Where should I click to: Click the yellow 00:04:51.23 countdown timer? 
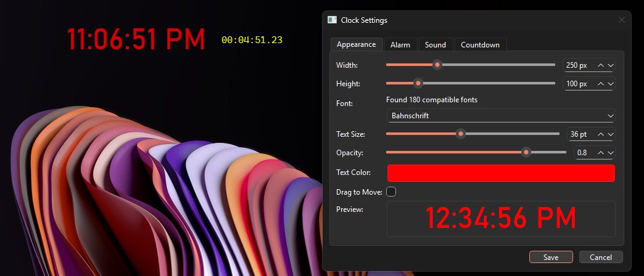click(x=252, y=40)
